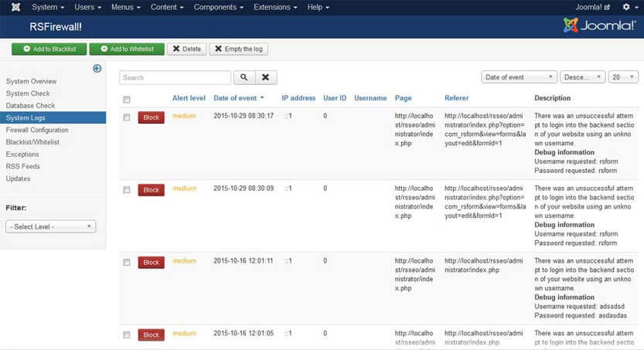Click the Delete button

click(187, 49)
